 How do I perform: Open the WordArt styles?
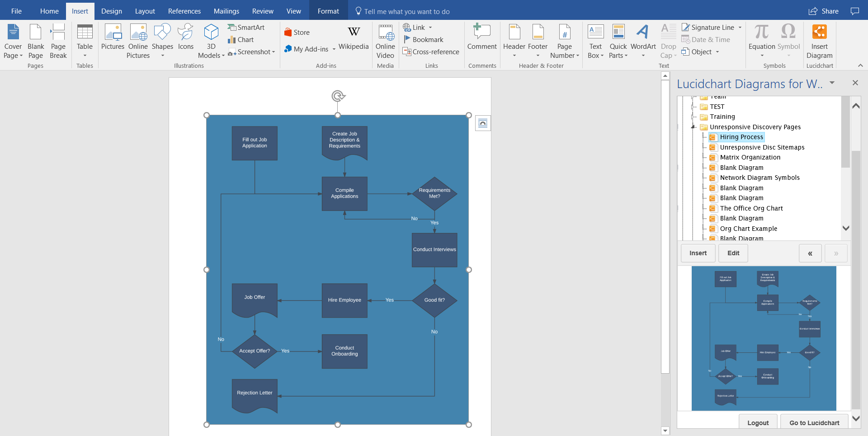(x=643, y=42)
